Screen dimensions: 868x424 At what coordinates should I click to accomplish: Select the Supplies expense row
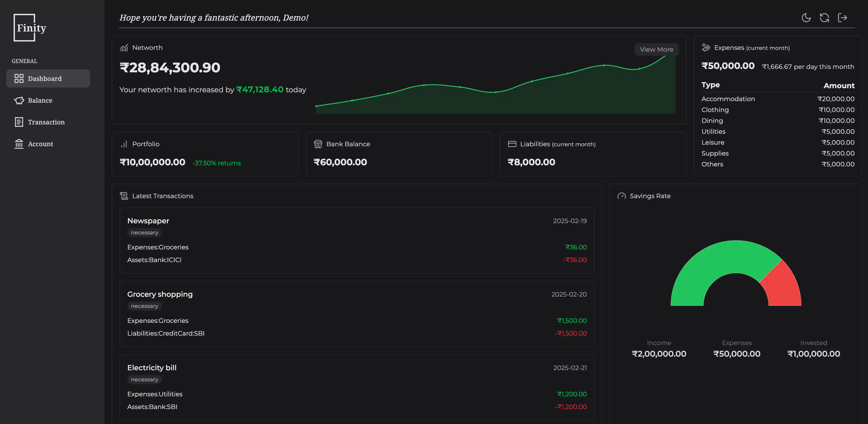[778, 153]
